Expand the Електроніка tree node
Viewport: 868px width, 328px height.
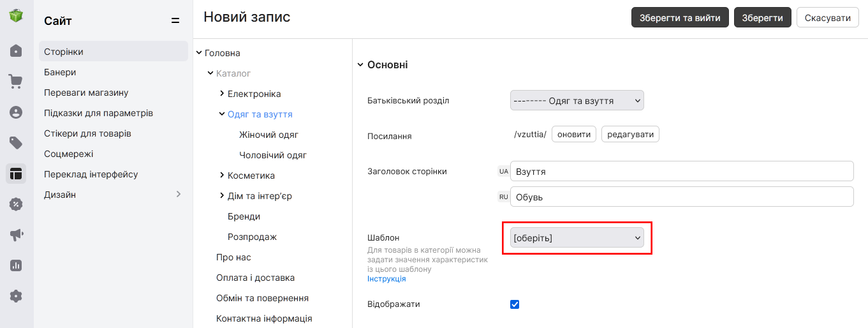[221, 94]
